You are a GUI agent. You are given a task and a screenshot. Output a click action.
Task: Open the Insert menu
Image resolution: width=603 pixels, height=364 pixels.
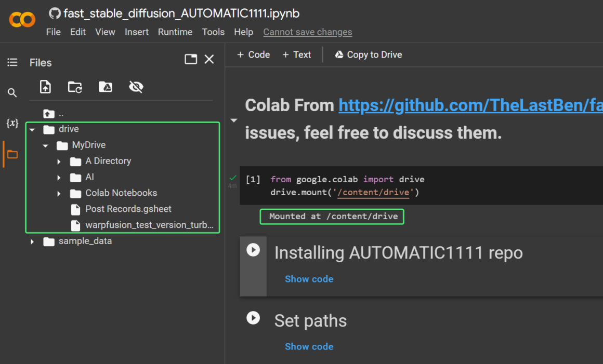[x=137, y=32]
